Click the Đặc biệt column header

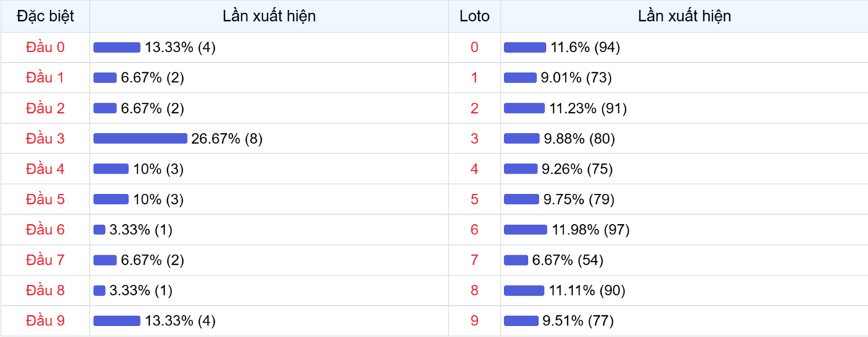click(x=45, y=16)
